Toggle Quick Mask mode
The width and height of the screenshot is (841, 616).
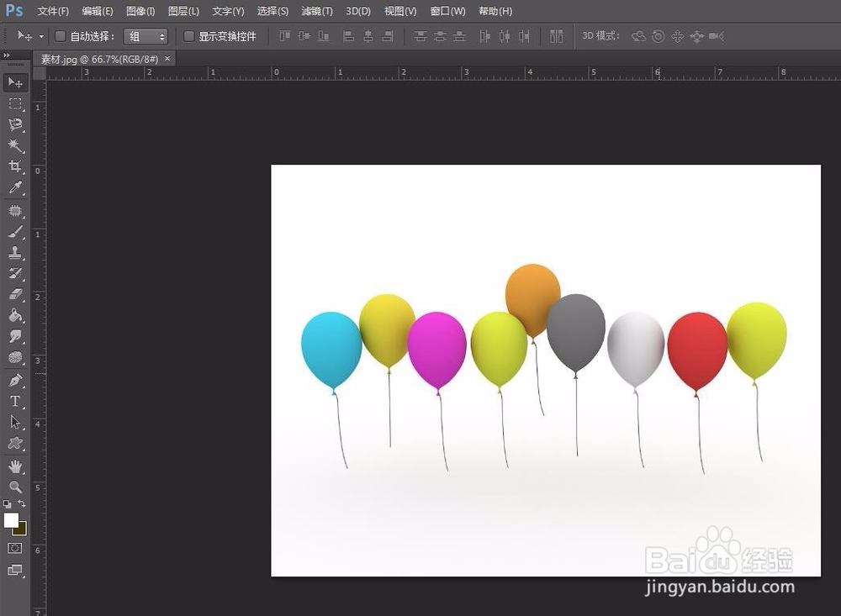coord(15,548)
